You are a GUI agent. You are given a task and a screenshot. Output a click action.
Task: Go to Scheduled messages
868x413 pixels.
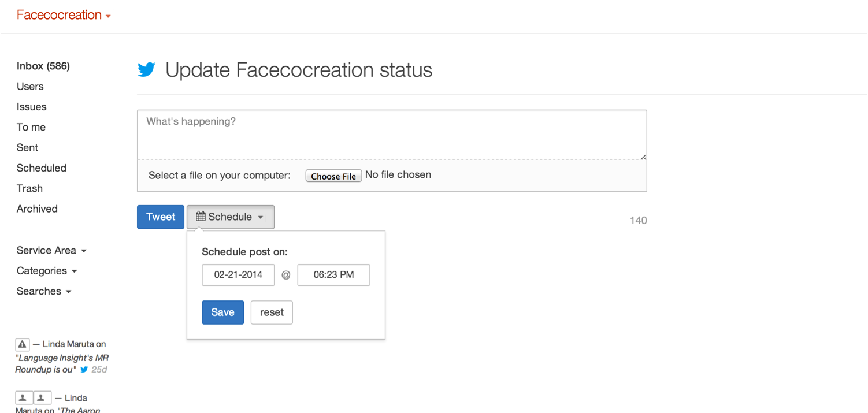pos(41,168)
